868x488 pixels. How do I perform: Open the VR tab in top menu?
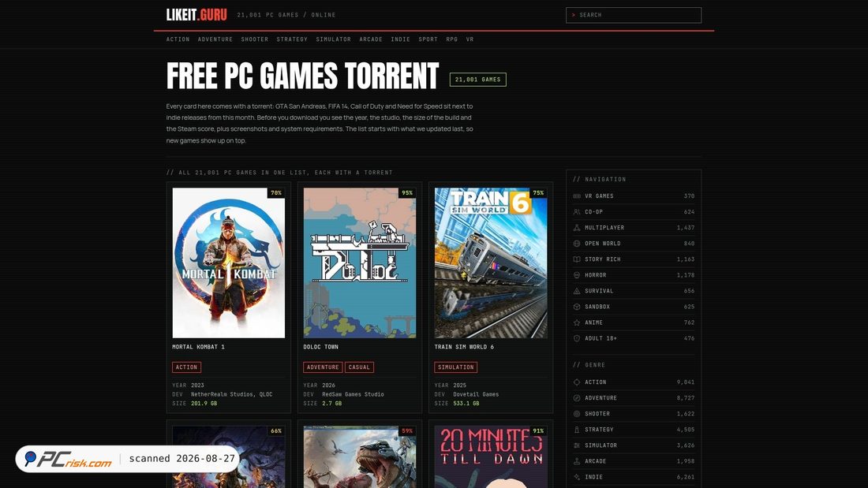click(x=470, y=39)
